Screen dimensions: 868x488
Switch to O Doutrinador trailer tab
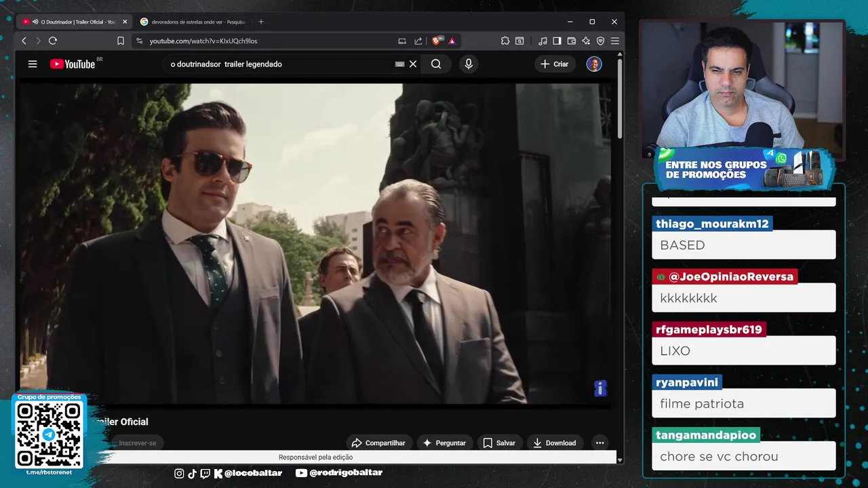[x=75, y=22]
